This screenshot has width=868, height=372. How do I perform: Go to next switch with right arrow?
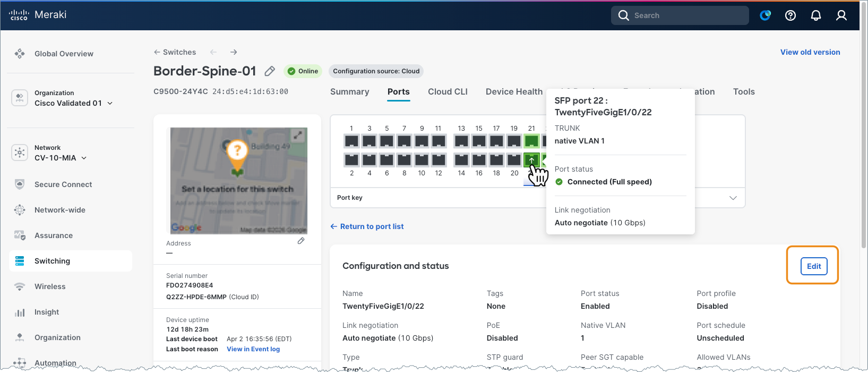click(234, 52)
